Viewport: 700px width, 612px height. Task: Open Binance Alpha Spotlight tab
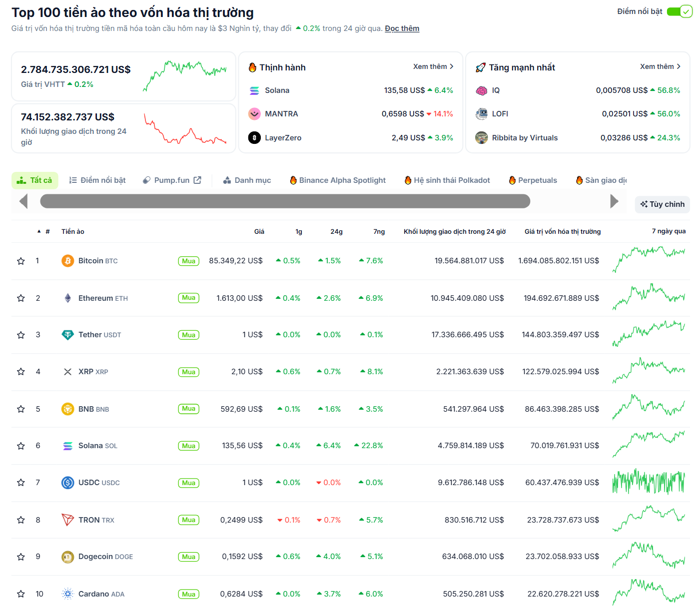coord(338,180)
